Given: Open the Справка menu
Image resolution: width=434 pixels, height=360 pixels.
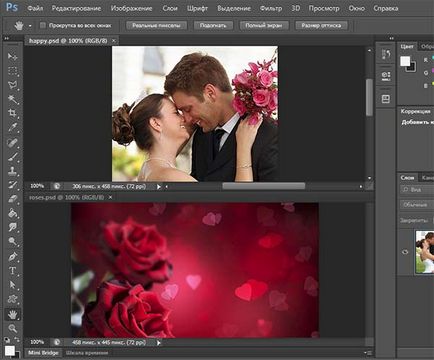Looking at the screenshot, I should 386,8.
